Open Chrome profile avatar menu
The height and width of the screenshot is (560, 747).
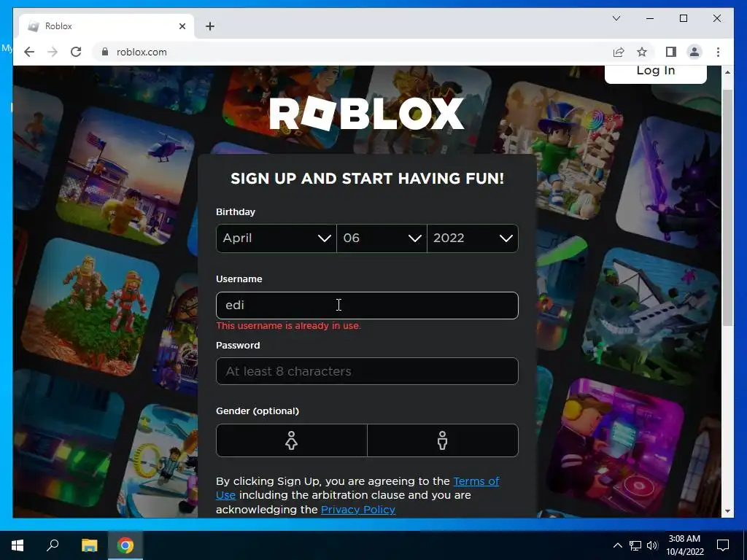click(694, 52)
